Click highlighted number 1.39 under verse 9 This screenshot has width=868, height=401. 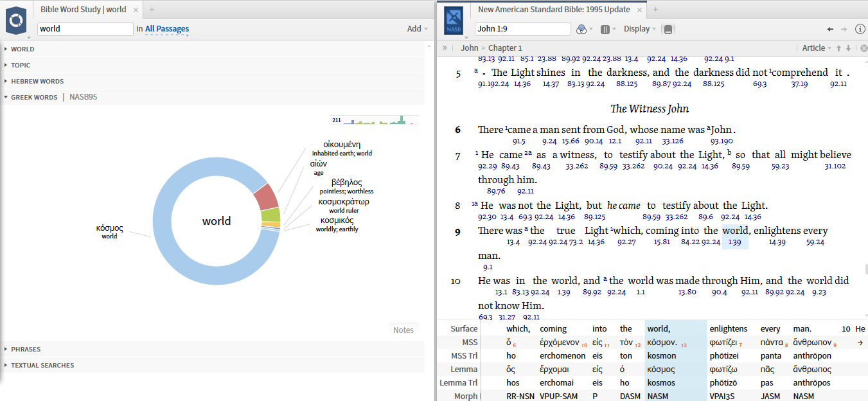(735, 242)
